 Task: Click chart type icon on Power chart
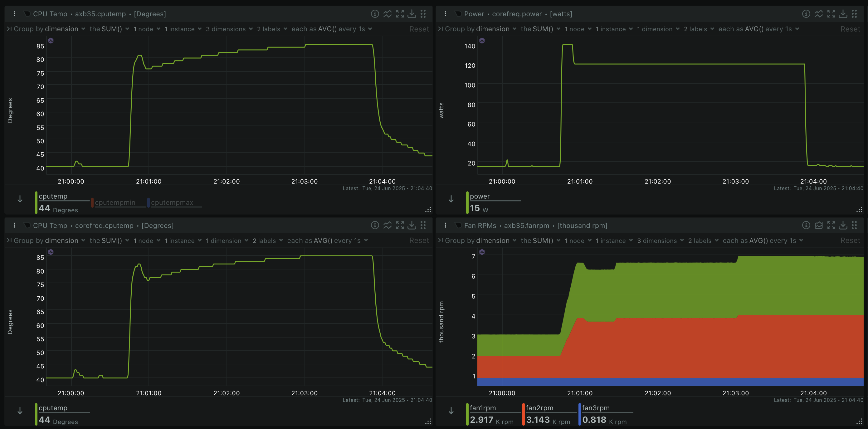pyautogui.click(x=818, y=14)
